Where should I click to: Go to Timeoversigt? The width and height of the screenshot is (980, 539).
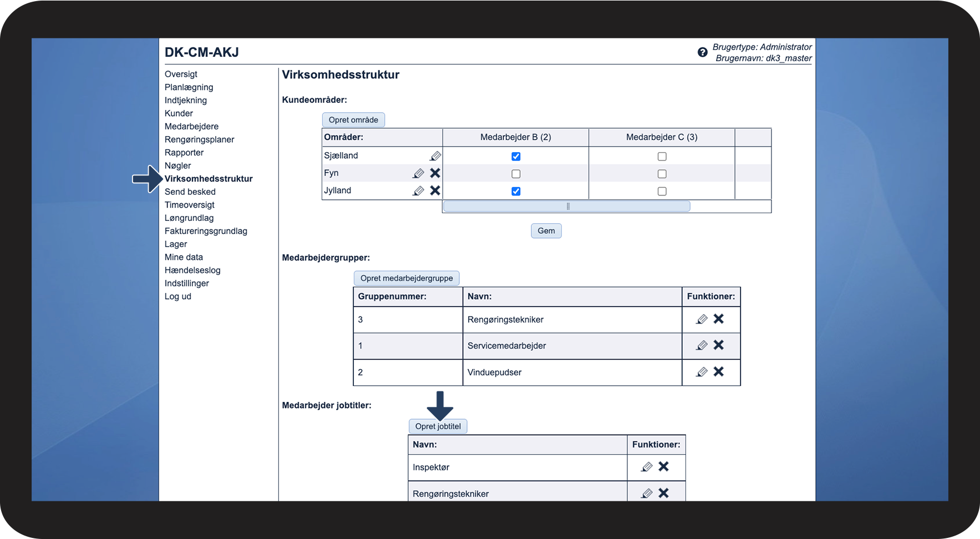pos(189,205)
